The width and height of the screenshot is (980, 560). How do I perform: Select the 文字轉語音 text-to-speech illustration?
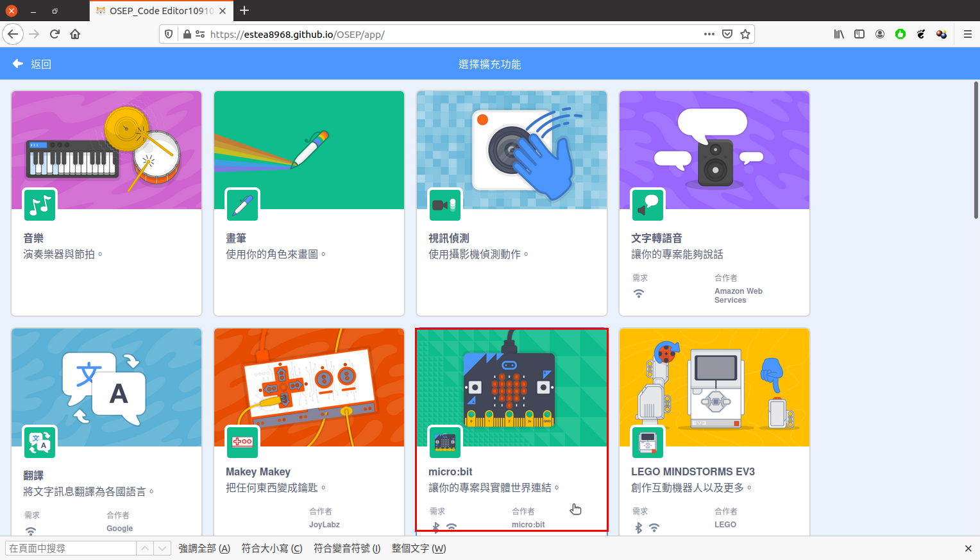pos(714,150)
